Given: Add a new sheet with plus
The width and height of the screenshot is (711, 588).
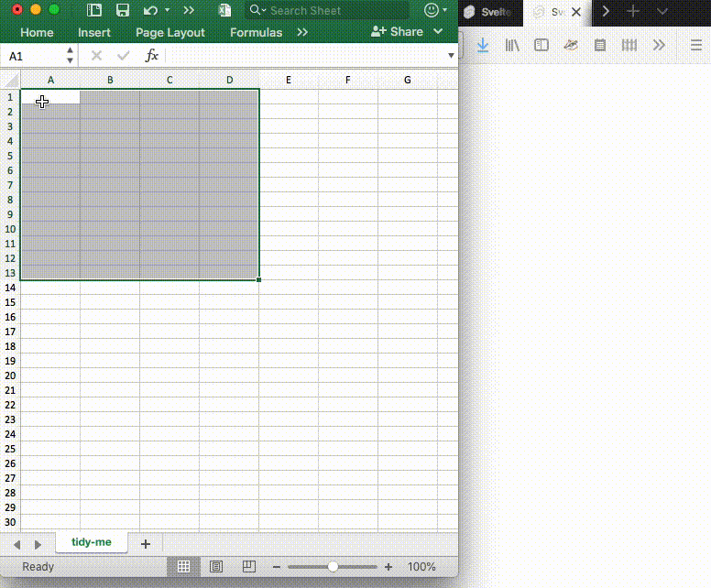Looking at the screenshot, I should (145, 543).
